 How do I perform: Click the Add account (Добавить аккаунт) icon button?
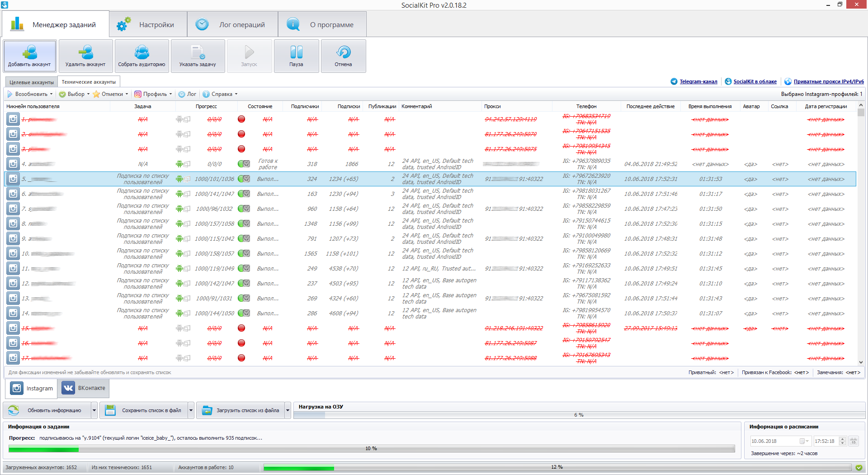coord(30,56)
